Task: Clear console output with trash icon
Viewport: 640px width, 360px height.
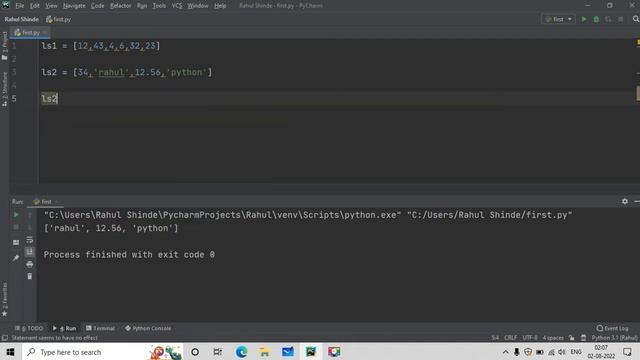Action: 29,276
